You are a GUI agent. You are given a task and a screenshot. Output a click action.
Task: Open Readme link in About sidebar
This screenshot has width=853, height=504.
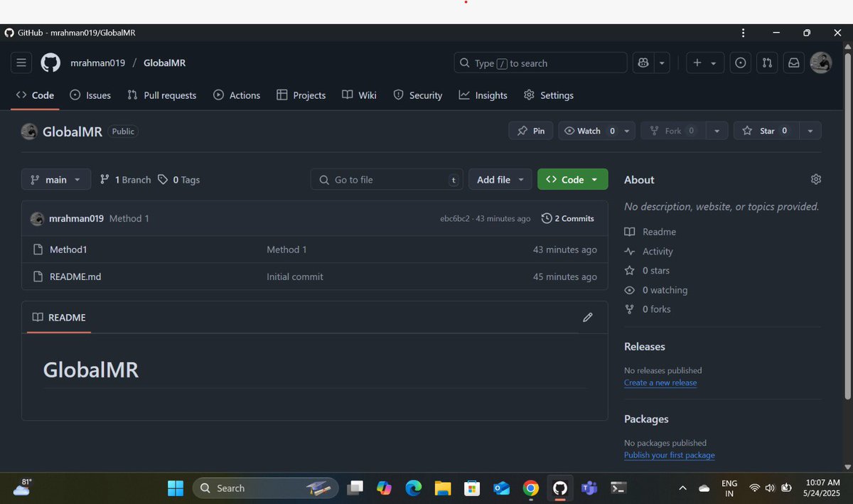[x=650, y=232]
